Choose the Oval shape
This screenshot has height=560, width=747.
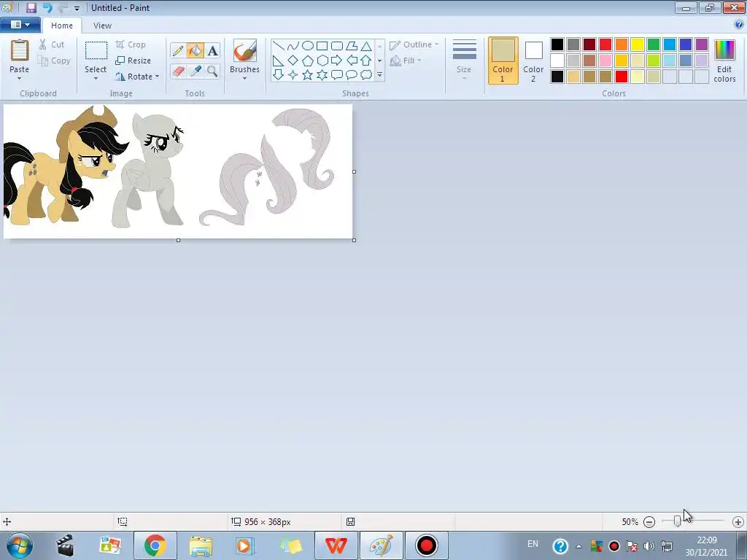[308, 46]
